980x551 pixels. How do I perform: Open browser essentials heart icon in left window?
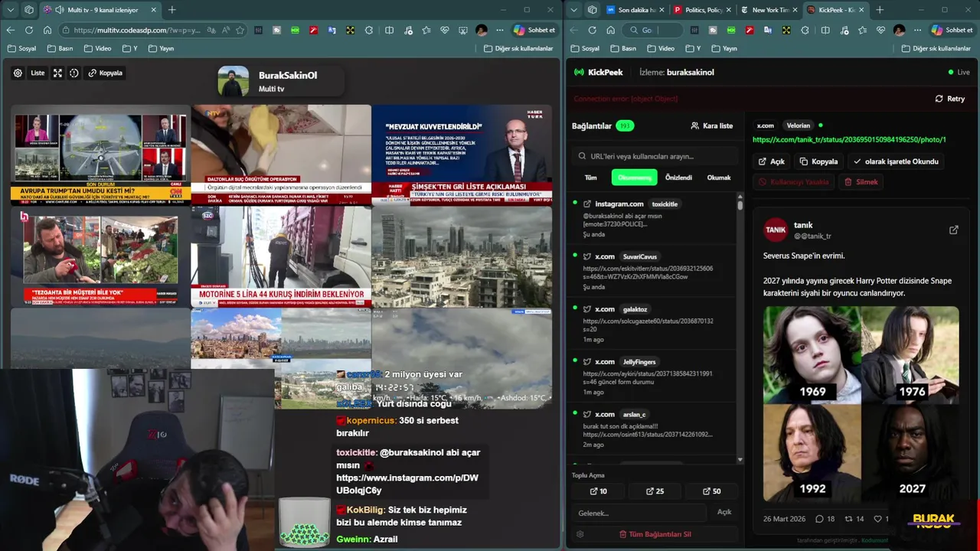[444, 30]
